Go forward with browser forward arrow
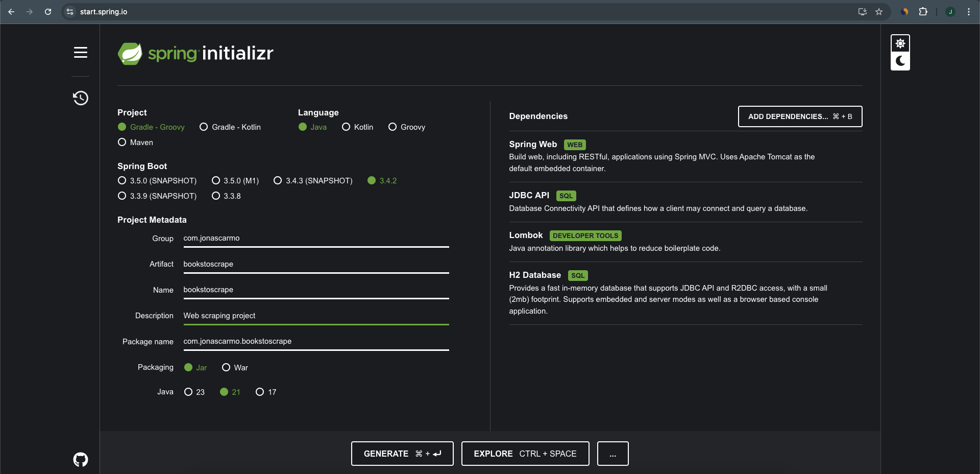The image size is (980, 474). point(30,12)
